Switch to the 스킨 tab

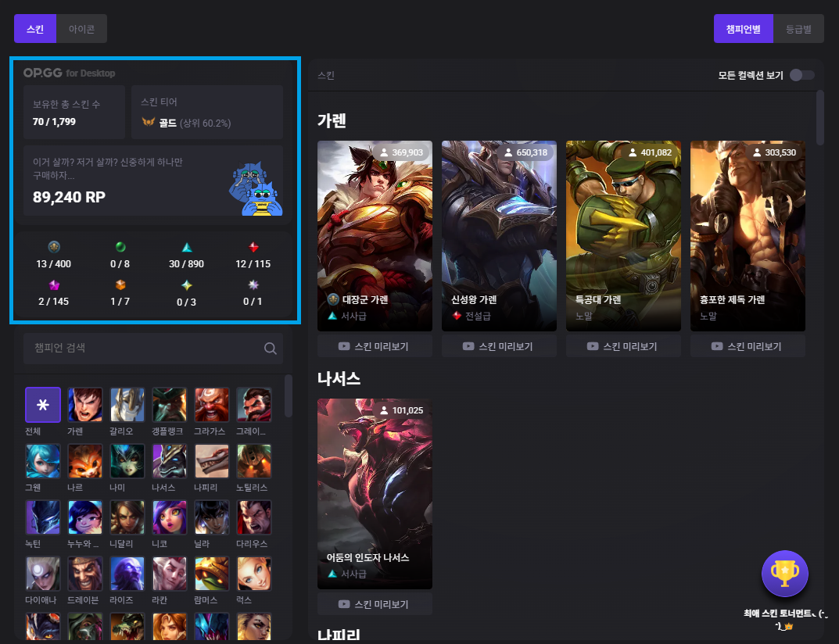tap(34, 29)
